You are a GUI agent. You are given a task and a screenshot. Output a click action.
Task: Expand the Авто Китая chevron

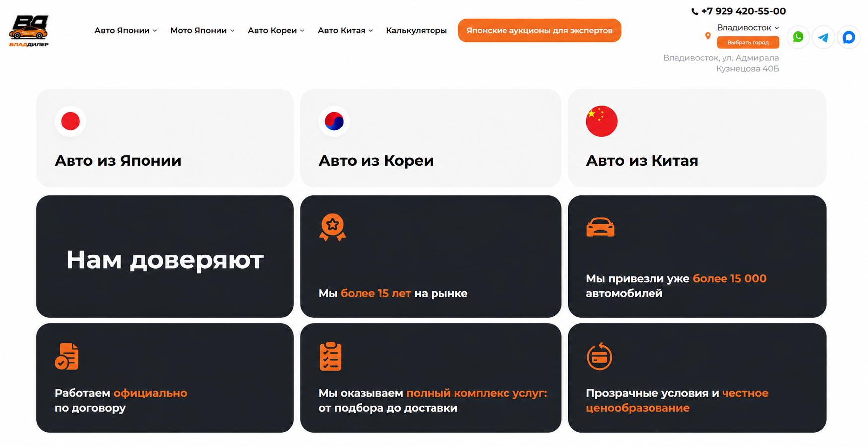[x=371, y=31]
